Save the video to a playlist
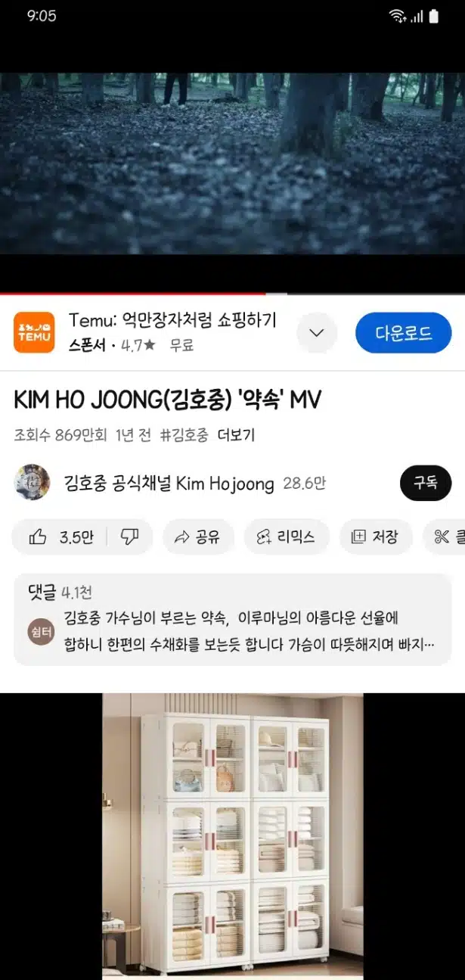The image size is (465, 980). (x=375, y=537)
